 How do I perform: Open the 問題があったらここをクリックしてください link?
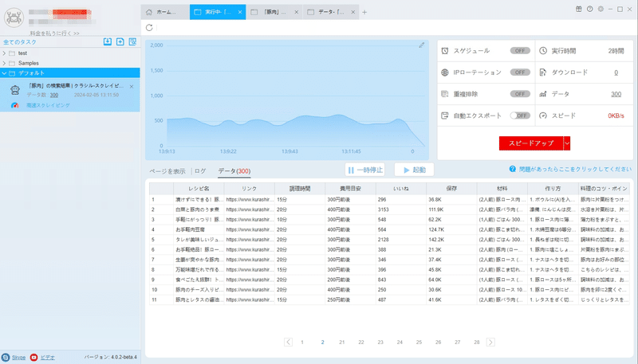(x=575, y=169)
